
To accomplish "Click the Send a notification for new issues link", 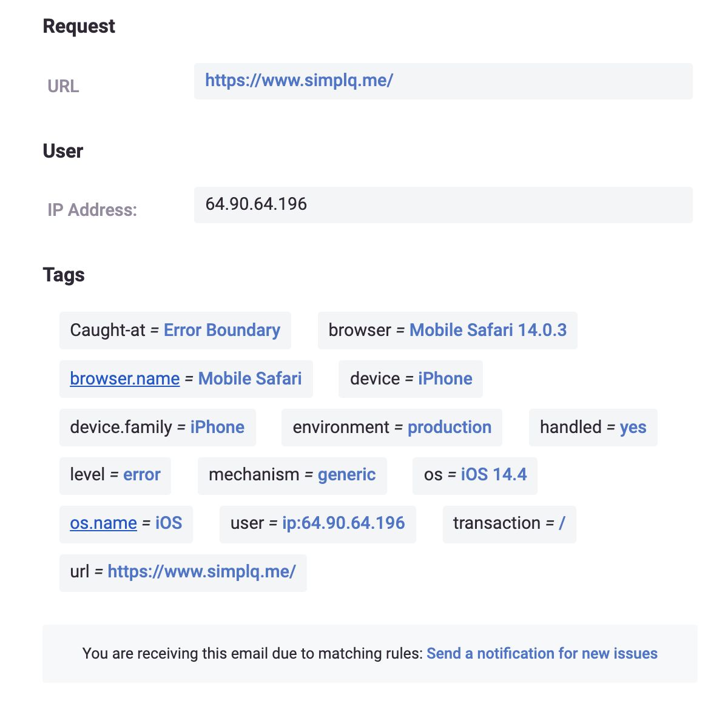I will click(x=542, y=653).
